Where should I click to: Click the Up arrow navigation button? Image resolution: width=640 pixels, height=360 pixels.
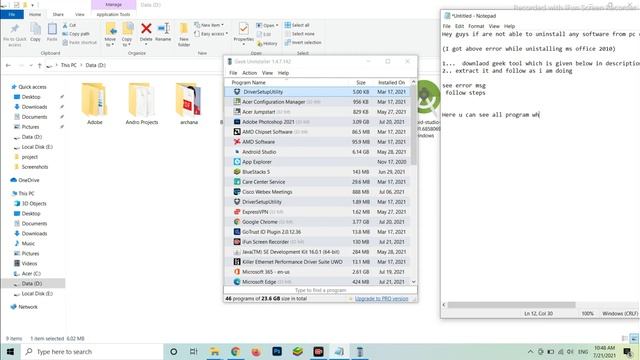(x=40, y=65)
